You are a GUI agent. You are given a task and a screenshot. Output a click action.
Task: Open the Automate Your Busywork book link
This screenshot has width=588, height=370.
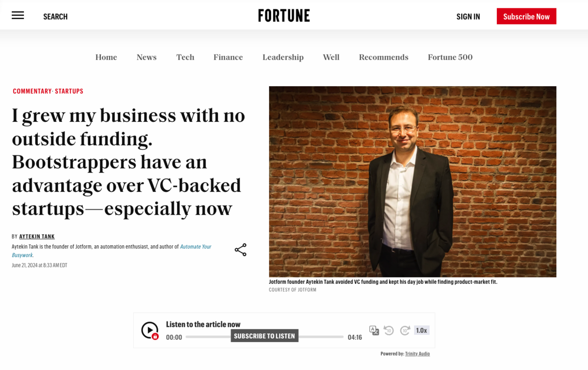195,247
